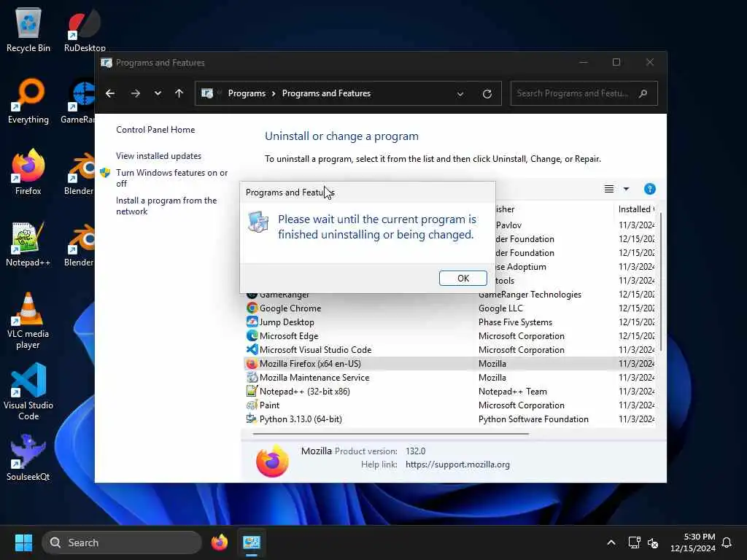Go forward using the forward arrow

point(135,93)
